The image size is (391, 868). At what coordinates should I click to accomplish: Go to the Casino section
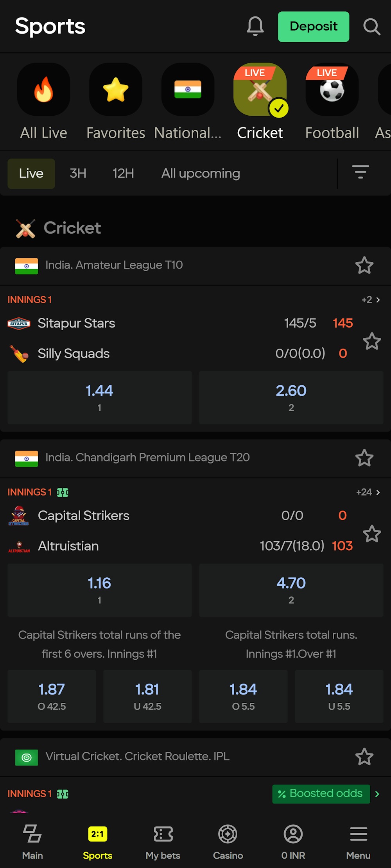228,834
